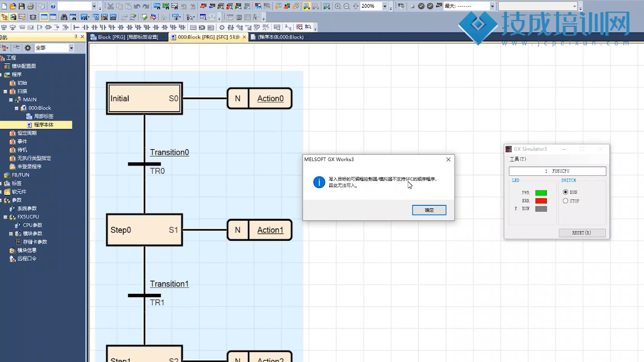Viewport: 644px width, 362px height.
Task: Collapse the 扫描 tree node
Action: point(6,91)
